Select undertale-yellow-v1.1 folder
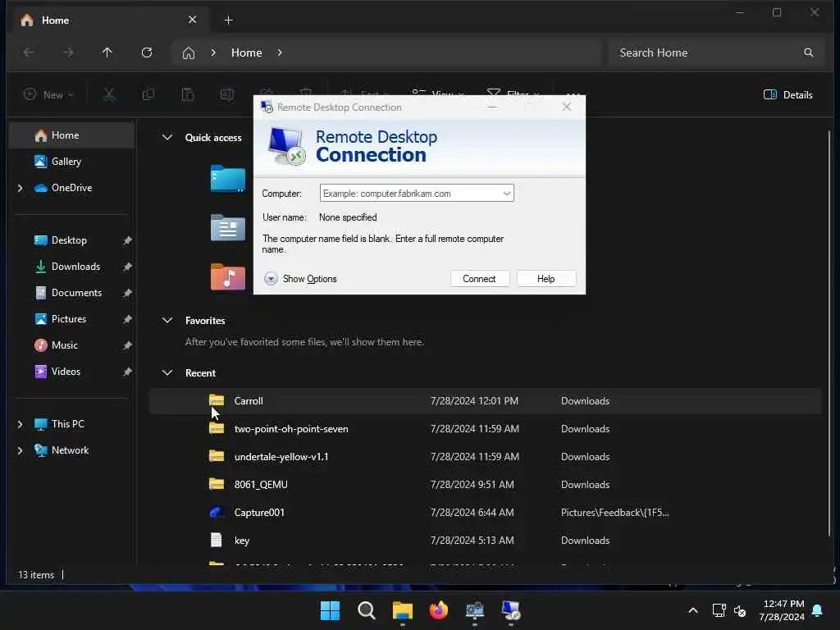The width and height of the screenshot is (840, 630). [485, 457]
